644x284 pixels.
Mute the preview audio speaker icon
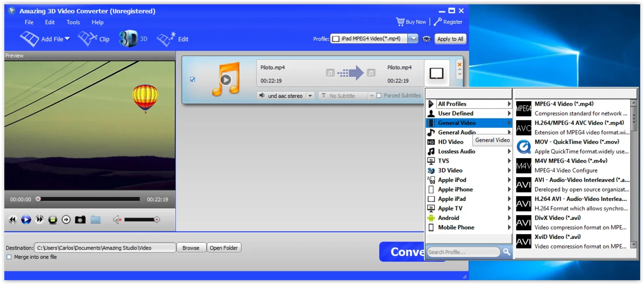117,220
